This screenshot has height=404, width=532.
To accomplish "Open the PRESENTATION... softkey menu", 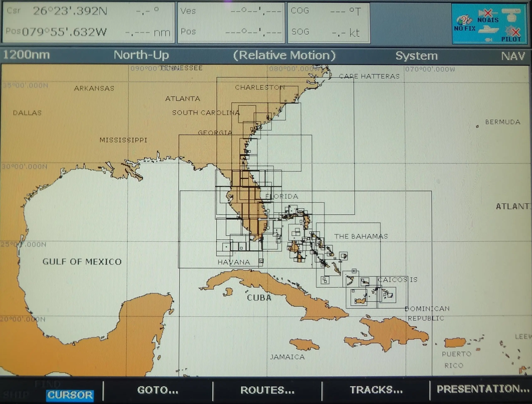I will coord(482,389).
